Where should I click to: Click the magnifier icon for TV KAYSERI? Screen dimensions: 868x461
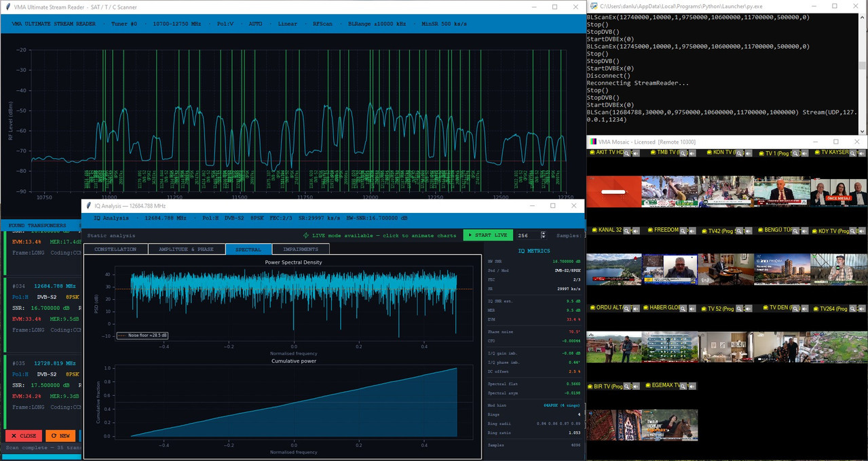pos(852,153)
